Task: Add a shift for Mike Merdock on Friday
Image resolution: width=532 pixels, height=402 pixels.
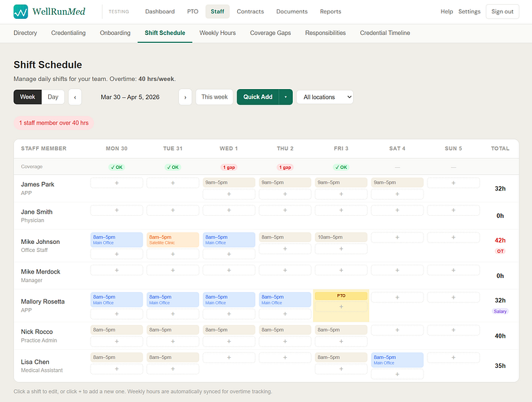Action: coord(341,271)
